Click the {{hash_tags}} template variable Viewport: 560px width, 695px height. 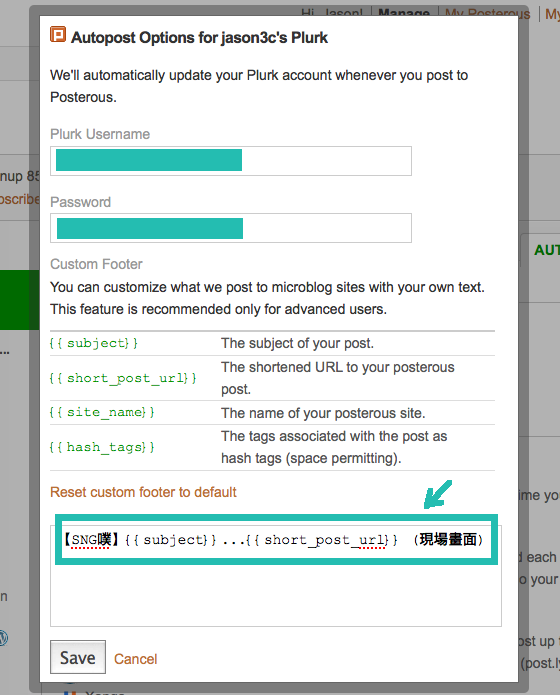(x=102, y=447)
